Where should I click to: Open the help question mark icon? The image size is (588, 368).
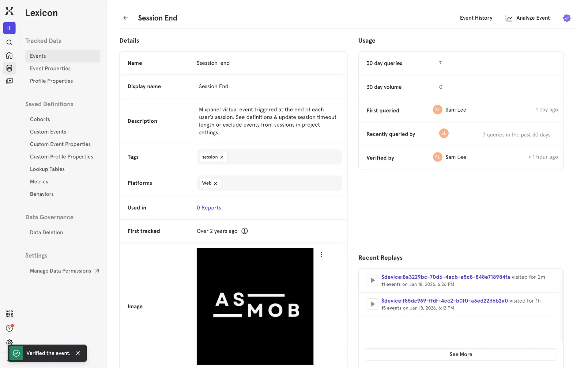coord(9,328)
